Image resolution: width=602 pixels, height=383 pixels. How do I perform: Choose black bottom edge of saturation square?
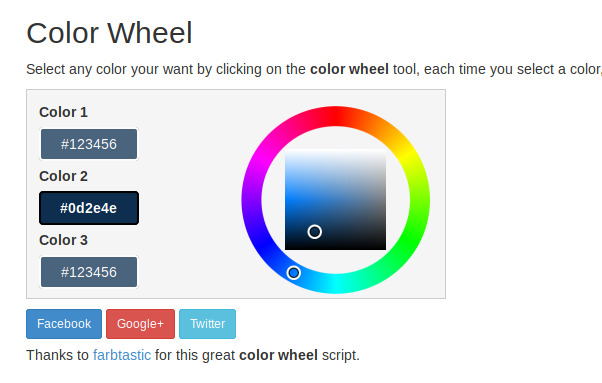point(336,247)
